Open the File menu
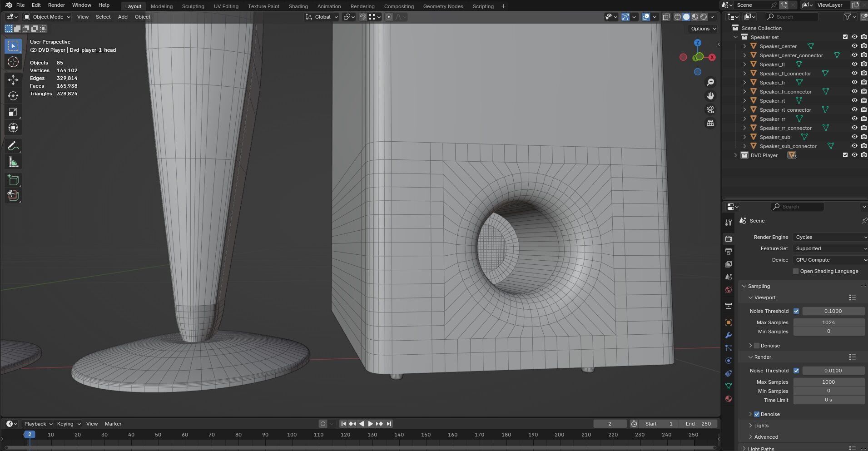The image size is (868, 451). point(20,5)
